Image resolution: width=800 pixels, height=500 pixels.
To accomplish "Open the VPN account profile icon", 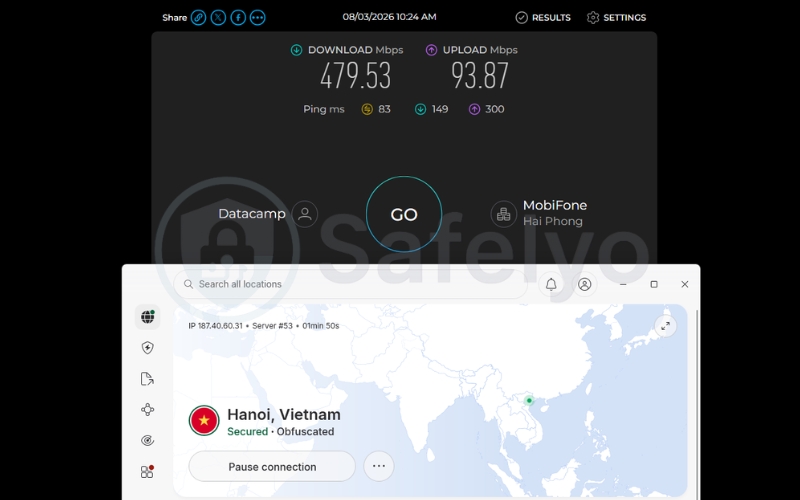I will 584,284.
